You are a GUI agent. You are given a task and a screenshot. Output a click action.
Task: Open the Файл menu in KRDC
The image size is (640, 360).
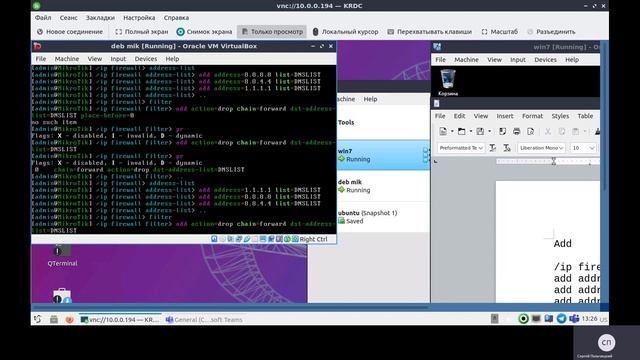[43, 18]
